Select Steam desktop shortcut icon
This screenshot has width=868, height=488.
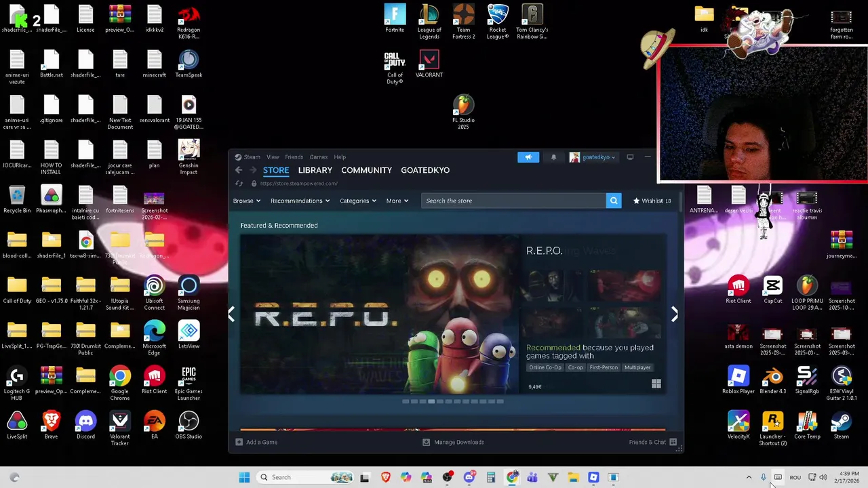coord(842,425)
